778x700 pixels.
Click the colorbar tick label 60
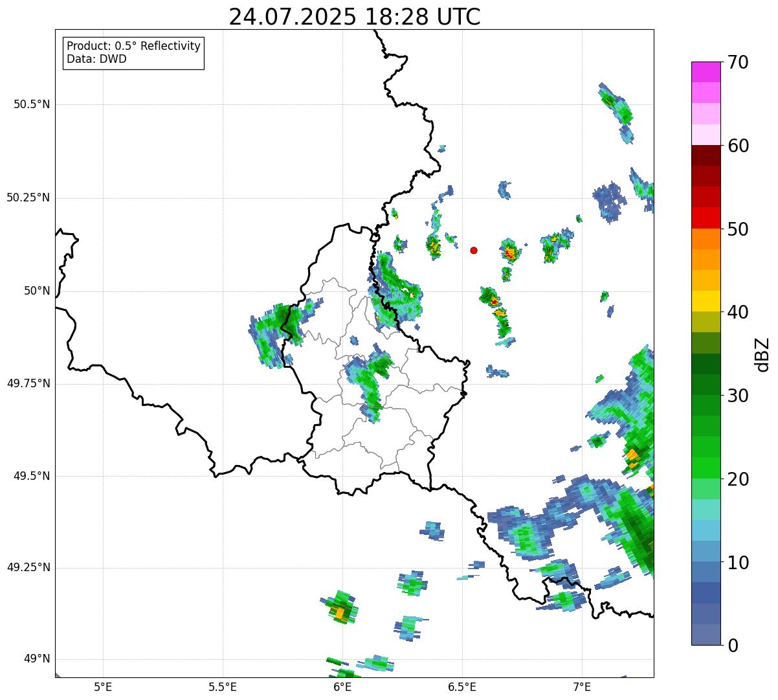tap(737, 146)
